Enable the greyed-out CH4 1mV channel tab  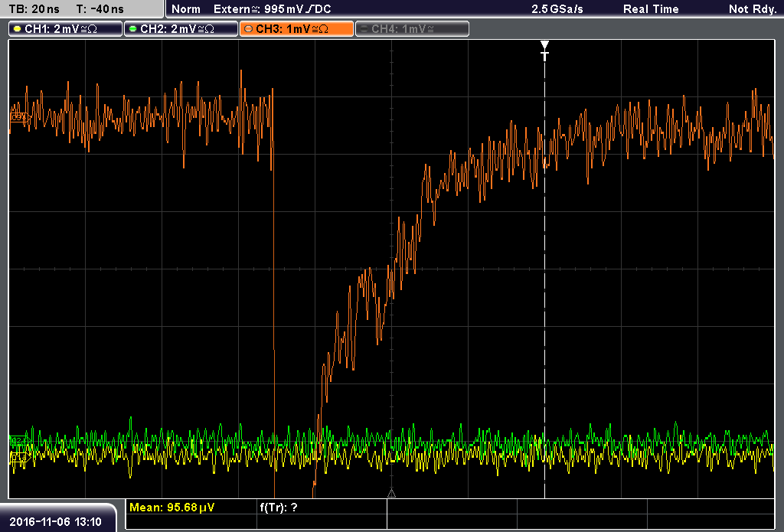coord(412,29)
